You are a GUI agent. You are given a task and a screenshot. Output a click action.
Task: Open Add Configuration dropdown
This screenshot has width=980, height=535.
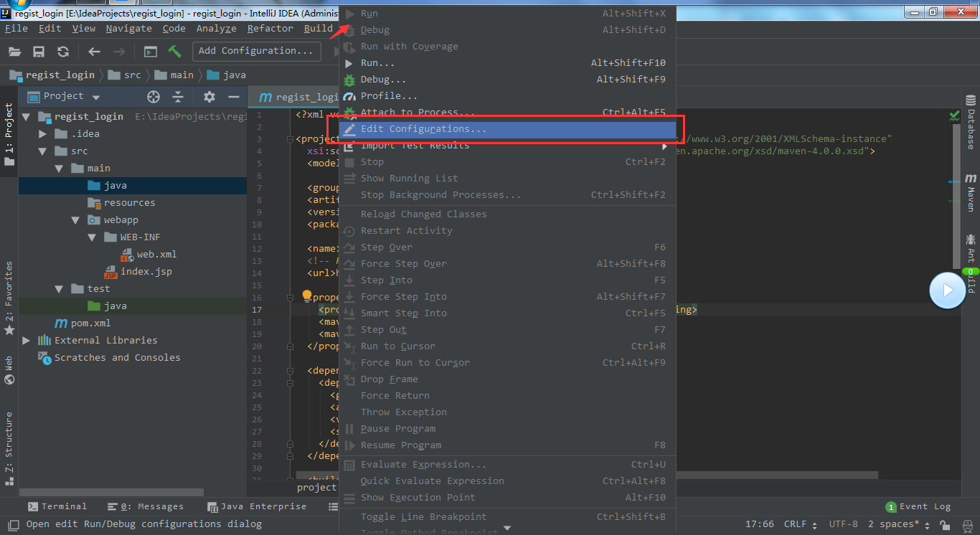pyautogui.click(x=257, y=51)
